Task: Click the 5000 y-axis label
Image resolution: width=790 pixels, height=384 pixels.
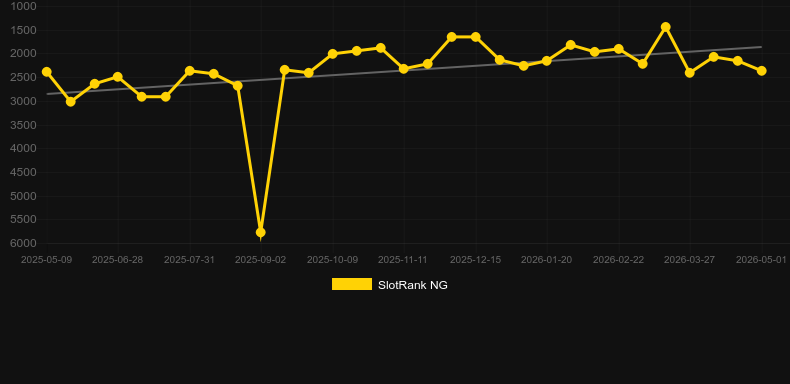Action: 23,196
